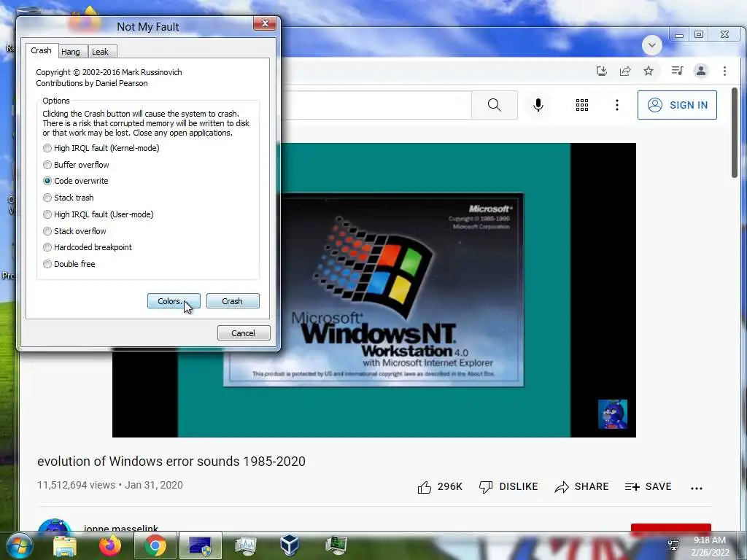Open the performance monitor taskbar icon
The width and height of the screenshot is (747, 560).
tap(246, 545)
